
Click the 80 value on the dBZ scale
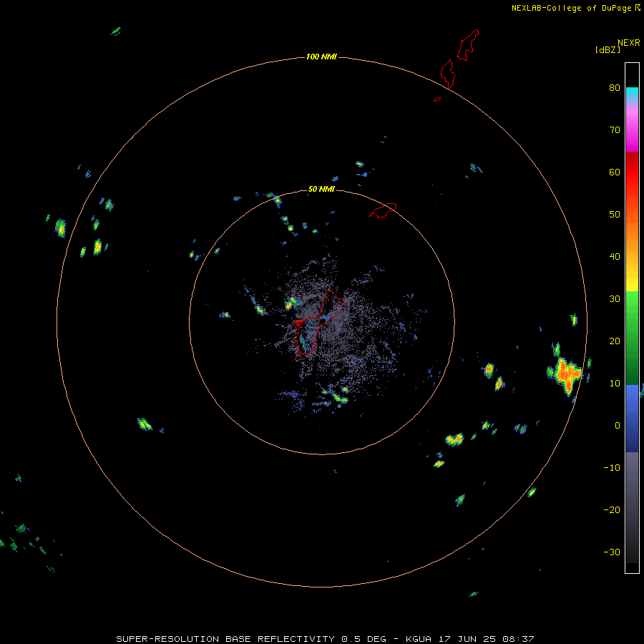point(615,88)
